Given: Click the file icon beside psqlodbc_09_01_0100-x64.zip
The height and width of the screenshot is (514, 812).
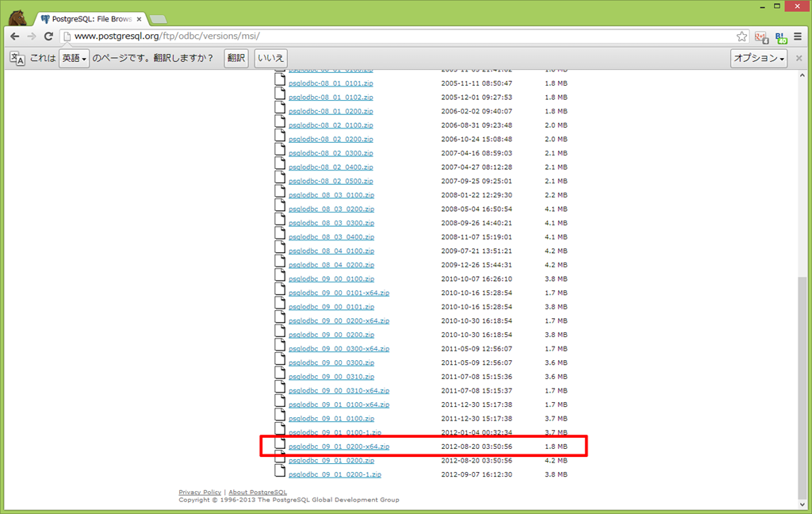Looking at the screenshot, I should pos(280,401).
